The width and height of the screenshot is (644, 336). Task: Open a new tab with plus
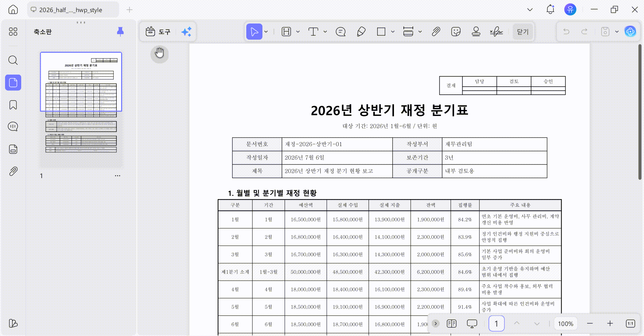(129, 10)
